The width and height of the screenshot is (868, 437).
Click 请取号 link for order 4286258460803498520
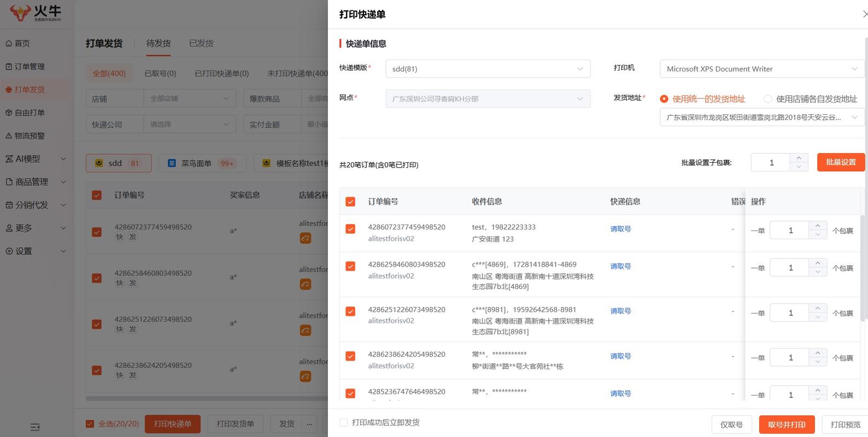click(620, 266)
